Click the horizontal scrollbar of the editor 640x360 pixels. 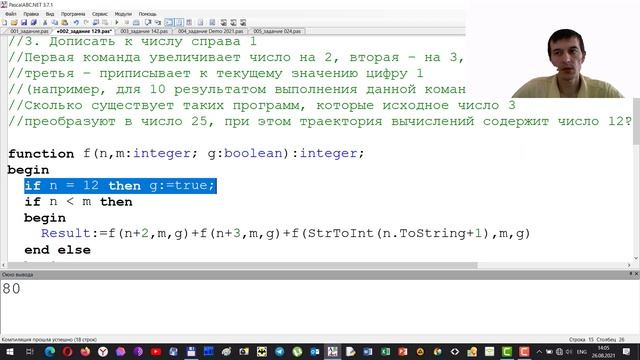coord(242,265)
